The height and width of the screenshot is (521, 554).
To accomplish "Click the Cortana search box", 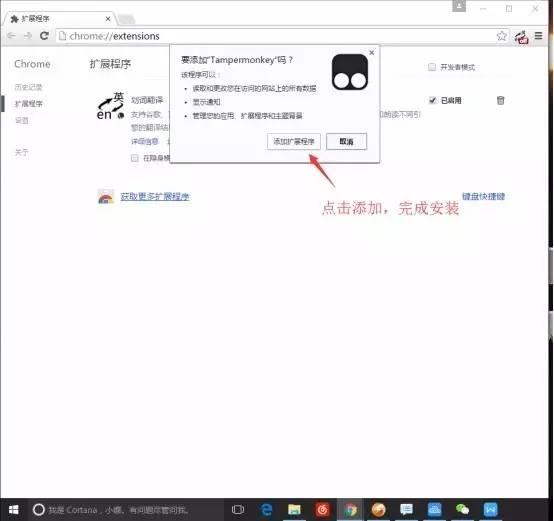I will coord(125,510).
